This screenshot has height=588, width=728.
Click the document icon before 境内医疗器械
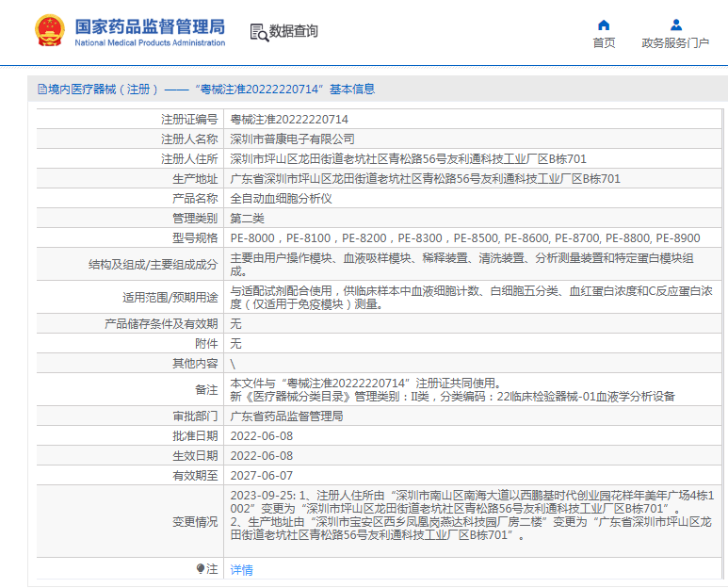[42, 90]
